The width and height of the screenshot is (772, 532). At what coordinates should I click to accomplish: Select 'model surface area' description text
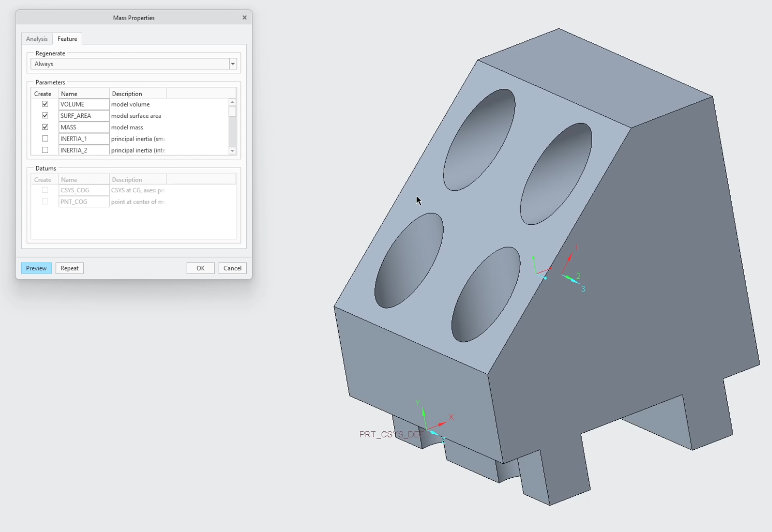[x=136, y=116]
